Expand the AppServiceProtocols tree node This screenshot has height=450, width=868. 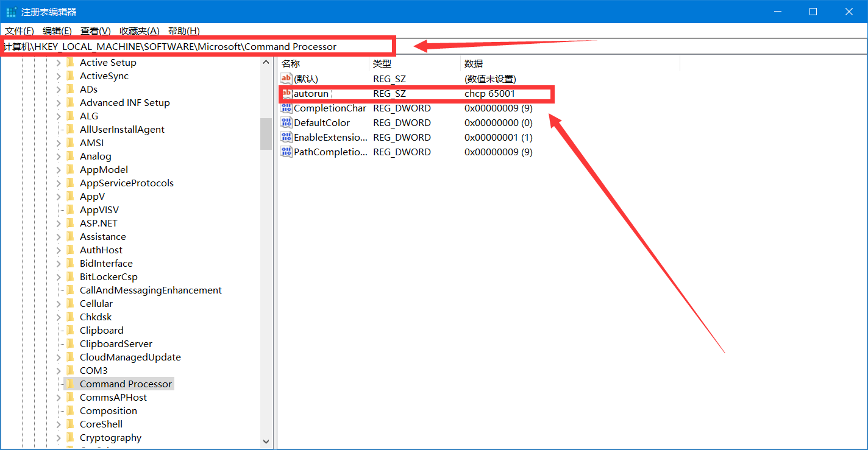coord(59,183)
